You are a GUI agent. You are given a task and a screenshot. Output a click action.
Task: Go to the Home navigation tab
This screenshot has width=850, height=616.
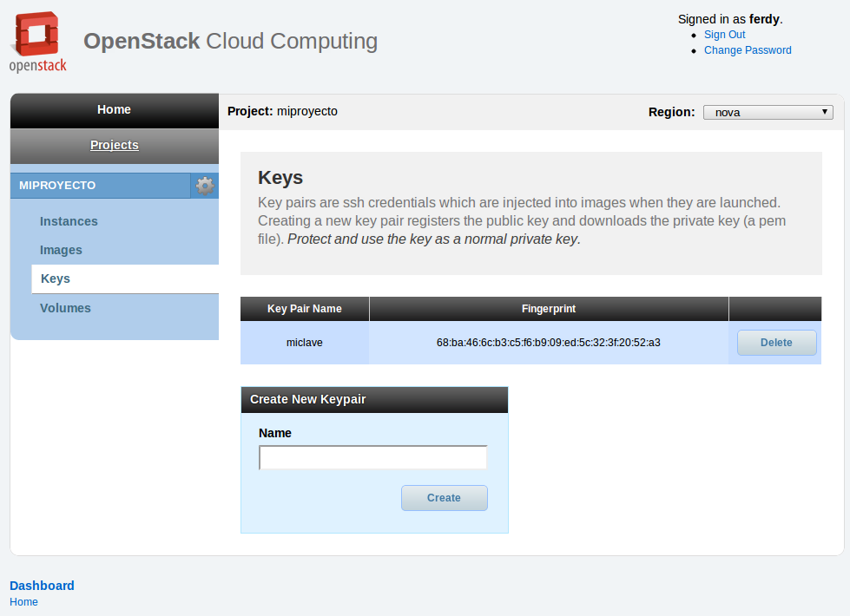(115, 110)
